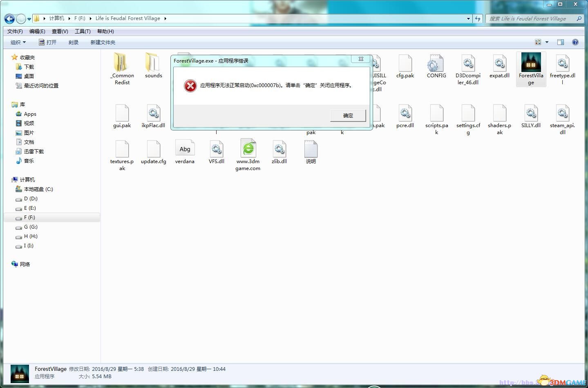Select www.3dmgame.com shortcut icon
Image resolution: width=588 pixels, height=388 pixels.
(248, 148)
